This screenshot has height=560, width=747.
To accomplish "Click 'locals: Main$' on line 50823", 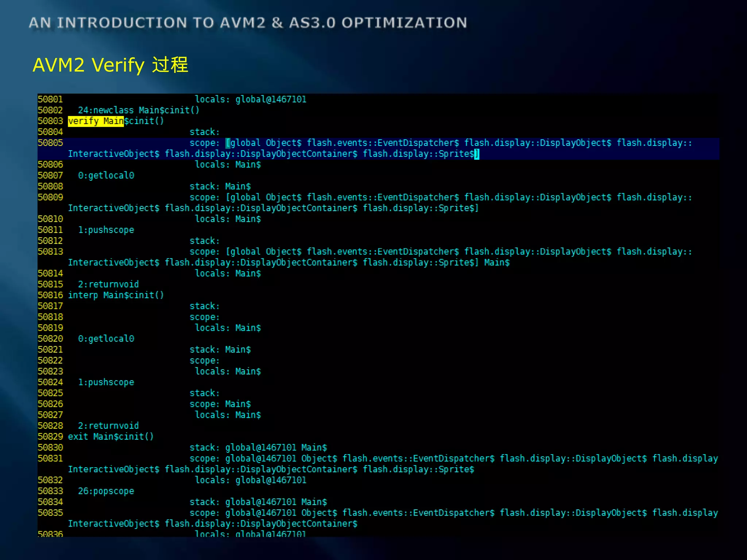I will [228, 372].
